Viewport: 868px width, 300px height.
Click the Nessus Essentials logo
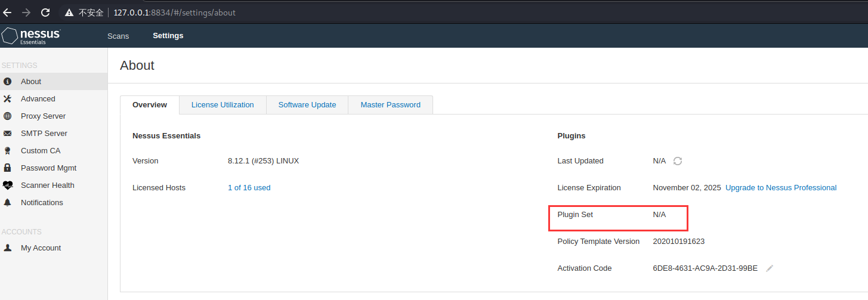point(31,36)
